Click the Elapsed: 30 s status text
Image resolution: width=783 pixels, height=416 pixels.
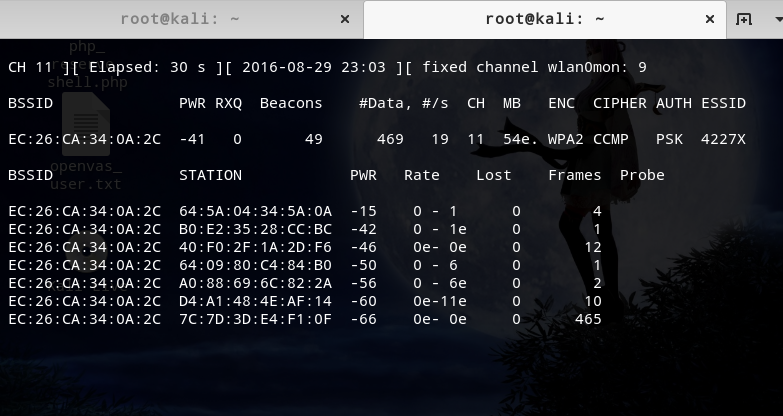click(x=147, y=67)
